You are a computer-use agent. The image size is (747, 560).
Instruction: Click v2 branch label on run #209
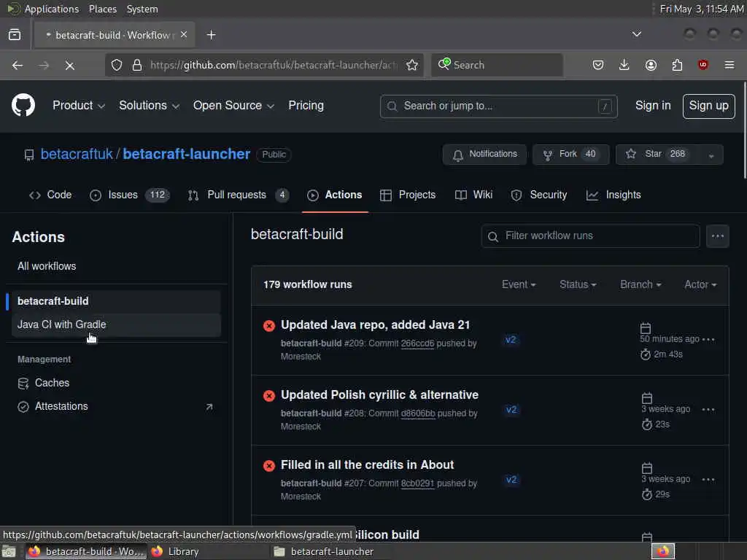click(x=510, y=340)
